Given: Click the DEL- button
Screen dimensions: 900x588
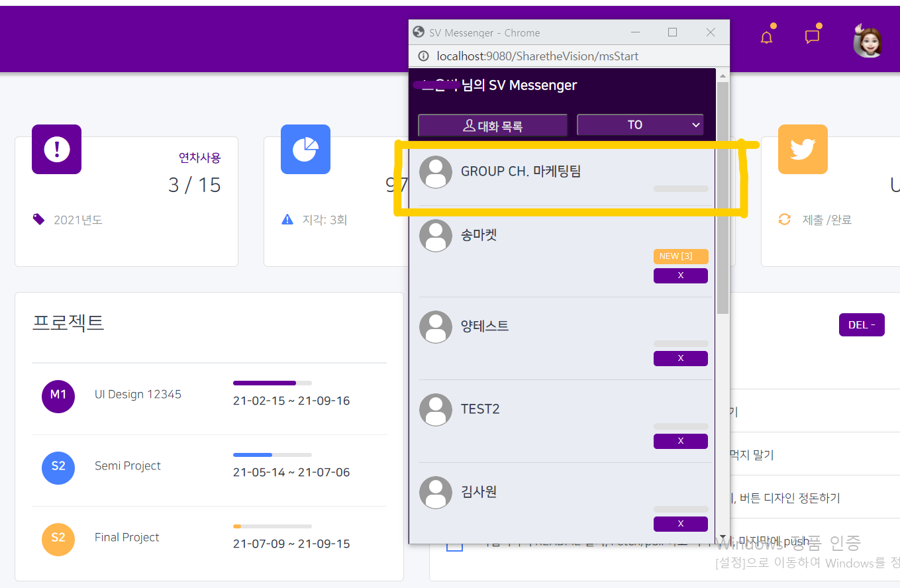Looking at the screenshot, I should point(862,324).
